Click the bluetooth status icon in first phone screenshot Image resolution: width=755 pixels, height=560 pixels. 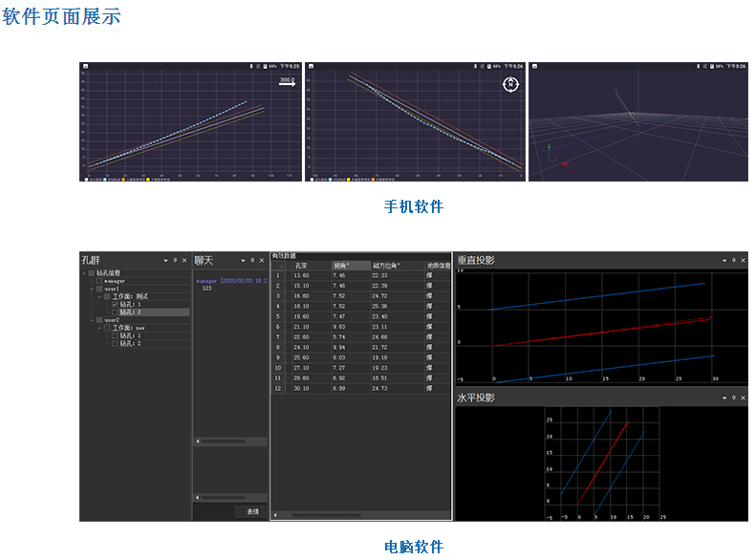tap(250, 66)
